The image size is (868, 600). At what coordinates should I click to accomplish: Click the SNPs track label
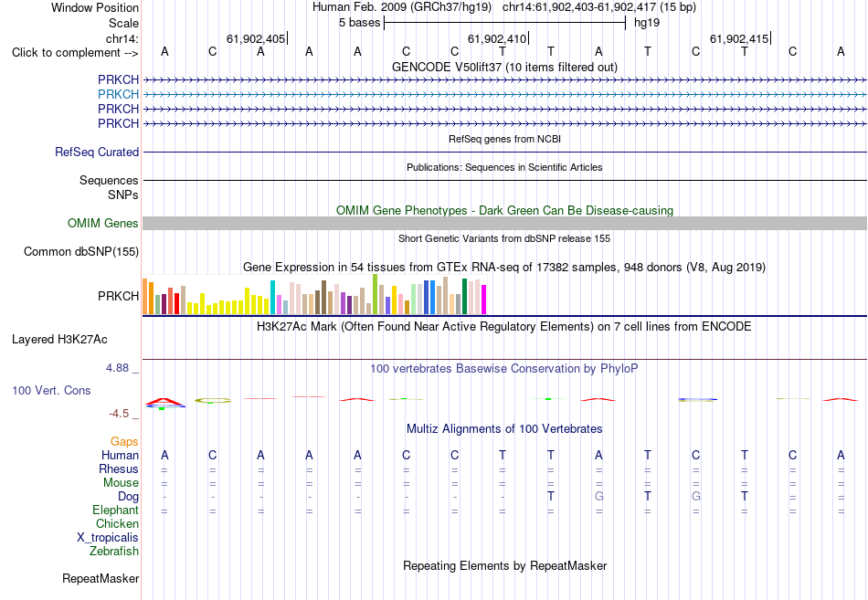123,195
